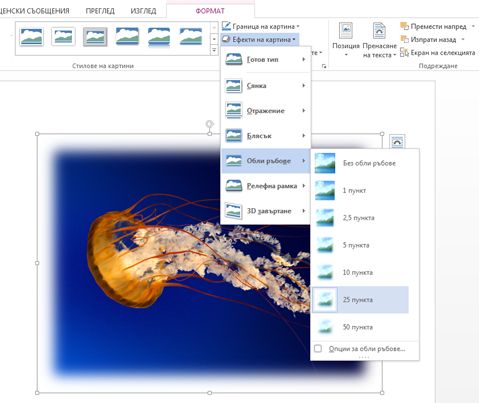The height and width of the screenshot is (403, 479).
Task: Pick the fourth picture style thumbnail
Action: (127, 36)
